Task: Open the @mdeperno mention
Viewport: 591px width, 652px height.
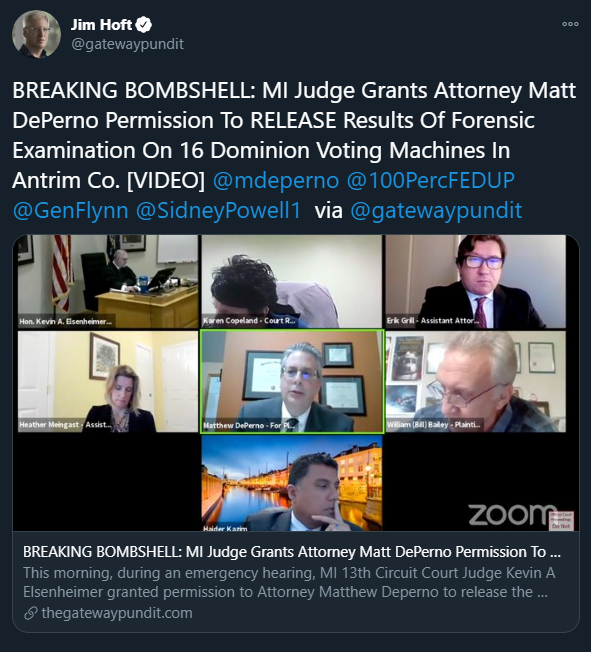Action: pyautogui.click(x=276, y=180)
